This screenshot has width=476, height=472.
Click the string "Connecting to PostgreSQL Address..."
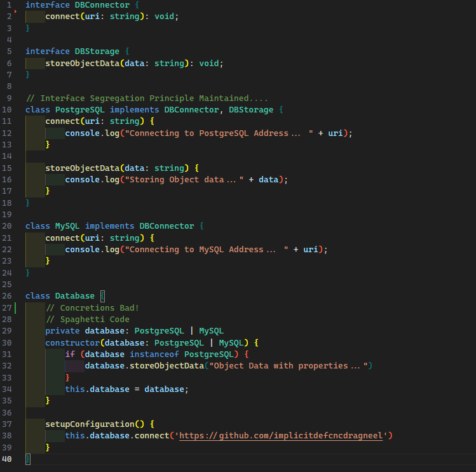[x=219, y=133]
